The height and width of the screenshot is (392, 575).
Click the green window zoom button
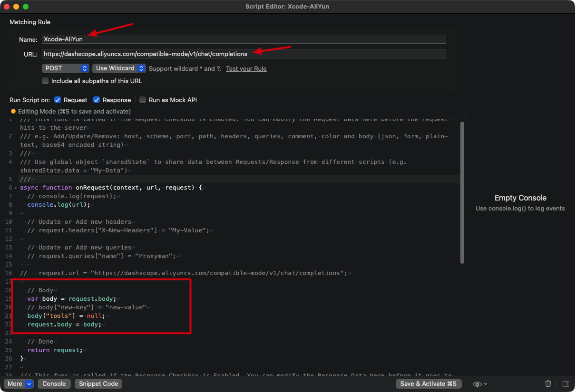tap(26, 7)
